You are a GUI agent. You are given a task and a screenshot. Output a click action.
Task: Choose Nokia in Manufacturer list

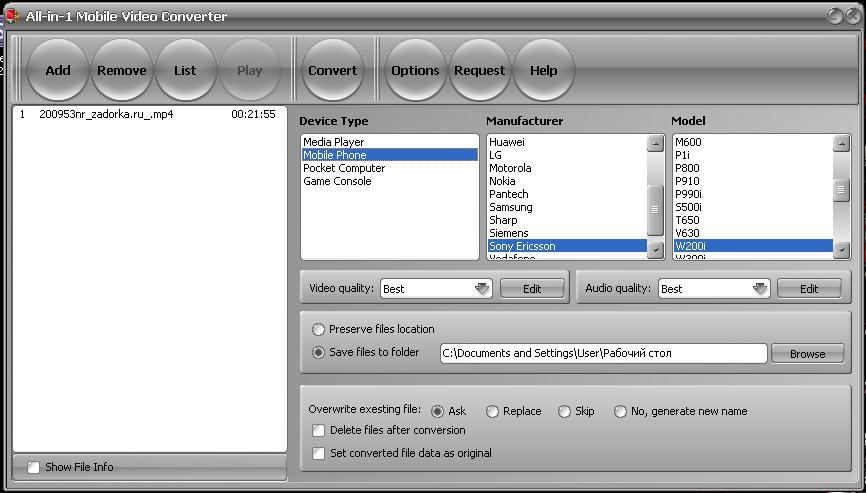[567, 181]
